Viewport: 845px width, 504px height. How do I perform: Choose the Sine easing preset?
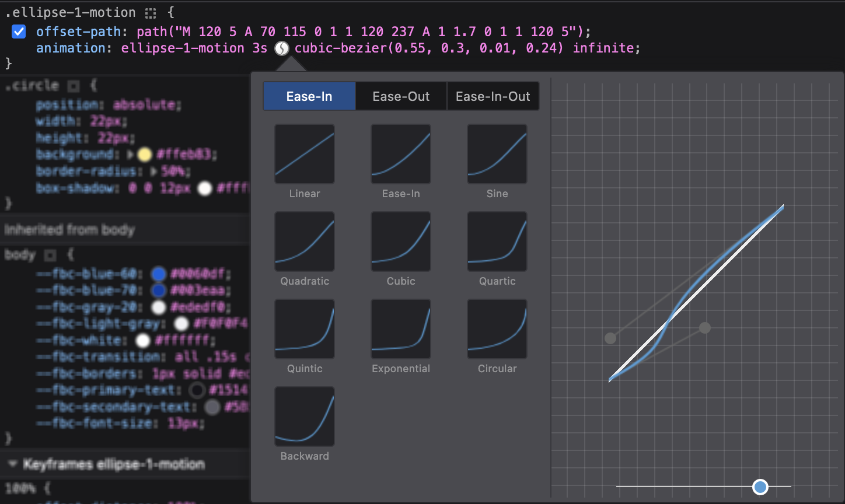tap(497, 154)
